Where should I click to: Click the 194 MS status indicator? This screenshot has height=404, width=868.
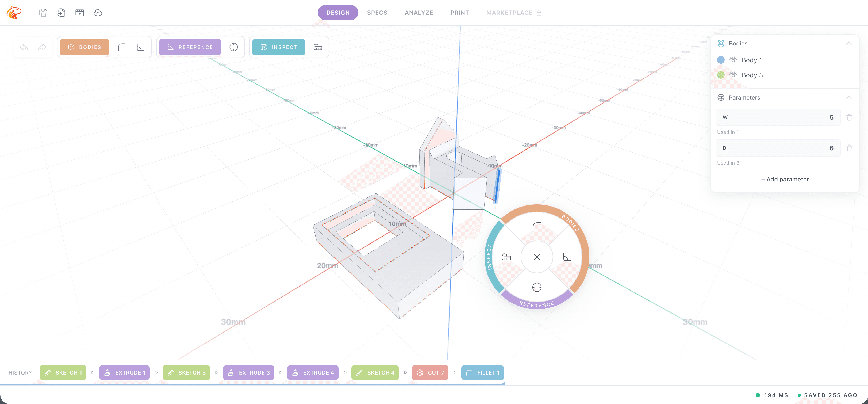coord(772,395)
